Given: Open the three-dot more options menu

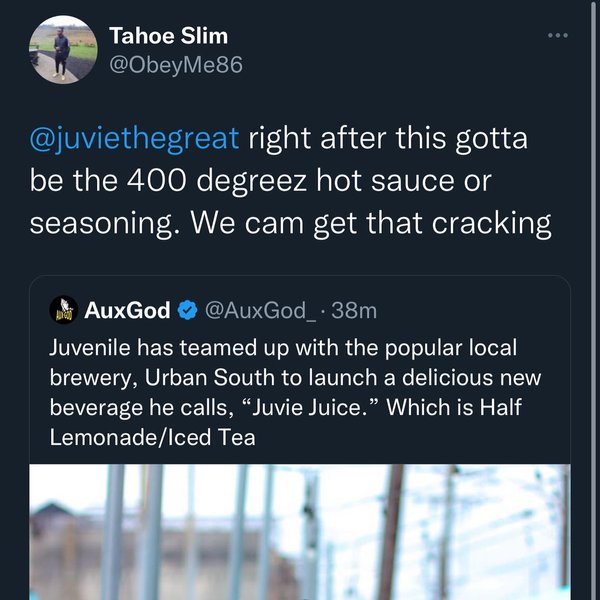Looking at the screenshot, I should pos(558,36).
